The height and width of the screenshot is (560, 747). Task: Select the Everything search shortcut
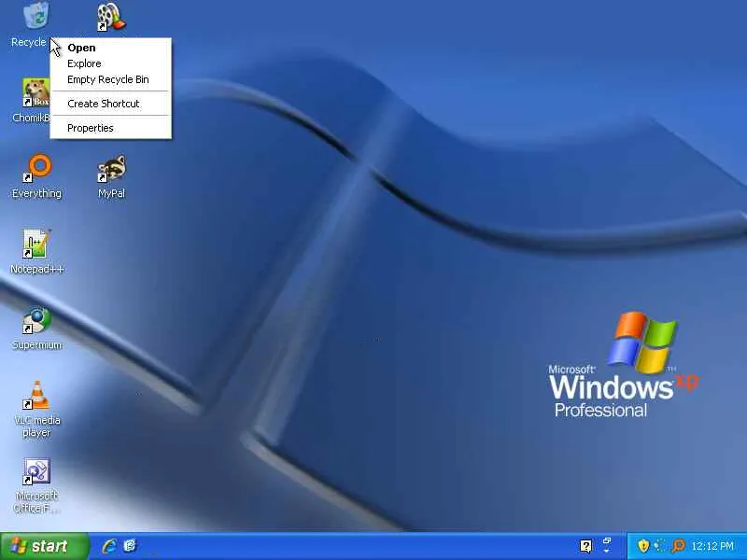[x=36, y=168]
